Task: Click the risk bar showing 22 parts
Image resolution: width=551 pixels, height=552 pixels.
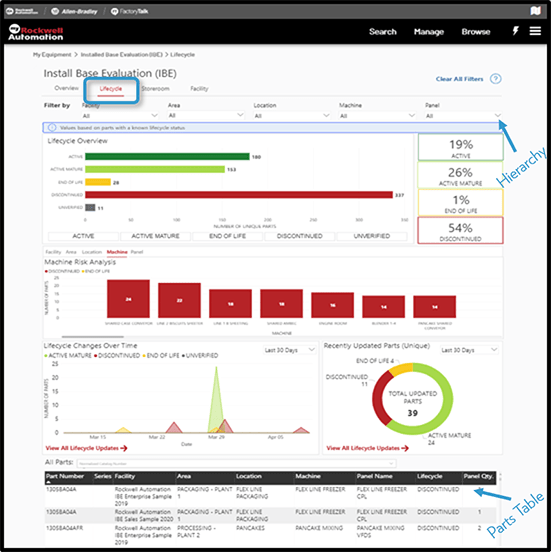Action: click(x=180, y=300)
